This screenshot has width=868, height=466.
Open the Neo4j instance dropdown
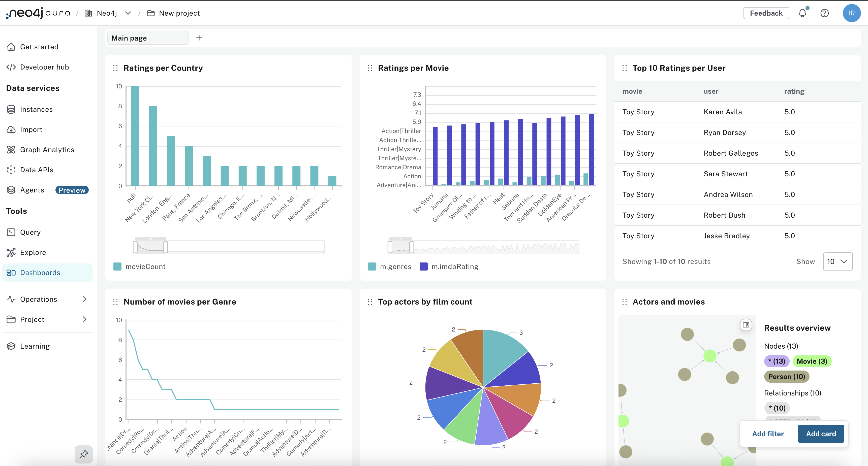tap(128, 13)
